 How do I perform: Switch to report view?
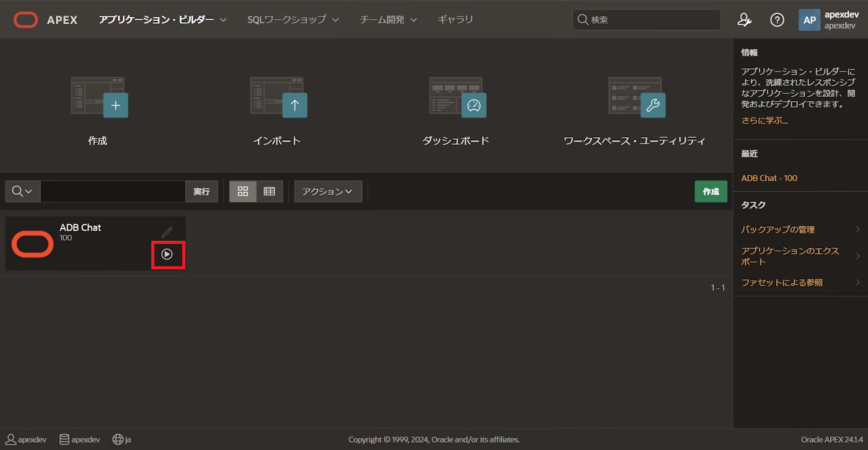(269, 191)
